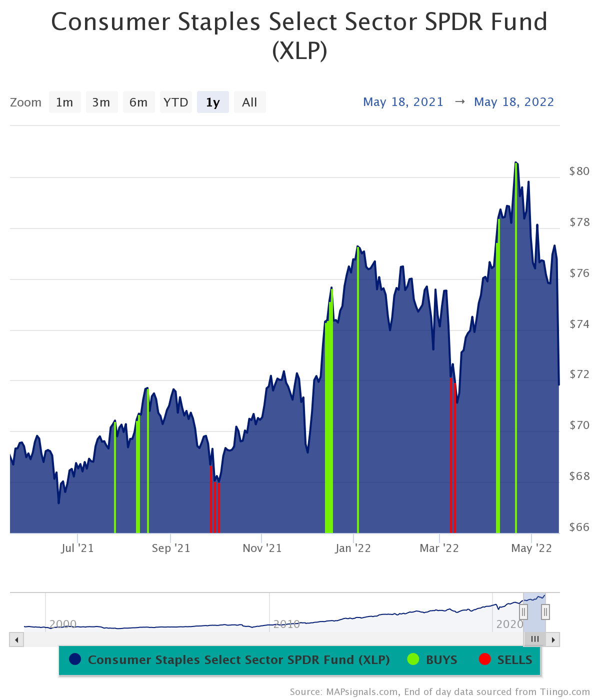Click the navigator scrollbar thumb
Image resolution: width=600 pixels, height=700 pixels.
click(x=534, y=639)
